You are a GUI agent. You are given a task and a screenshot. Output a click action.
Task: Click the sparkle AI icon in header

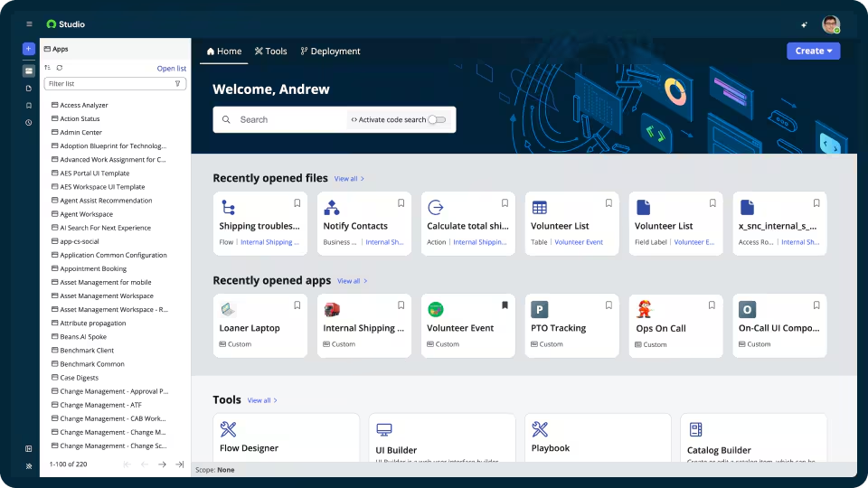805,24
